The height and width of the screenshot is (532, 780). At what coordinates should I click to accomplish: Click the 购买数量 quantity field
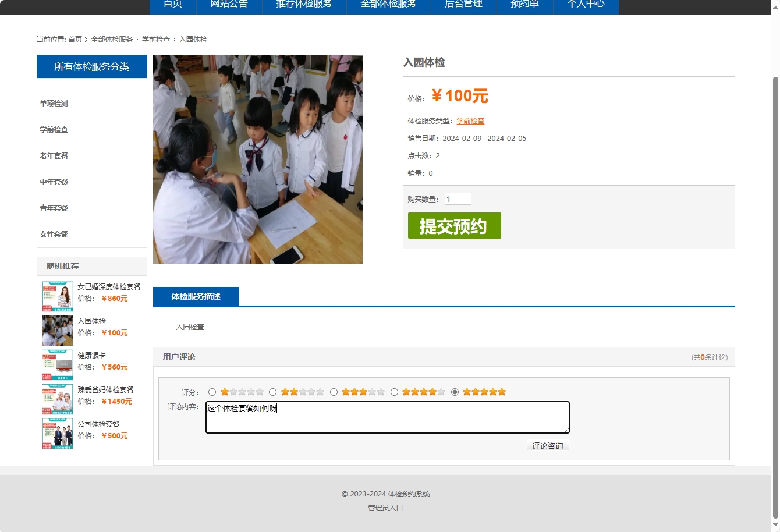(458, 198)
